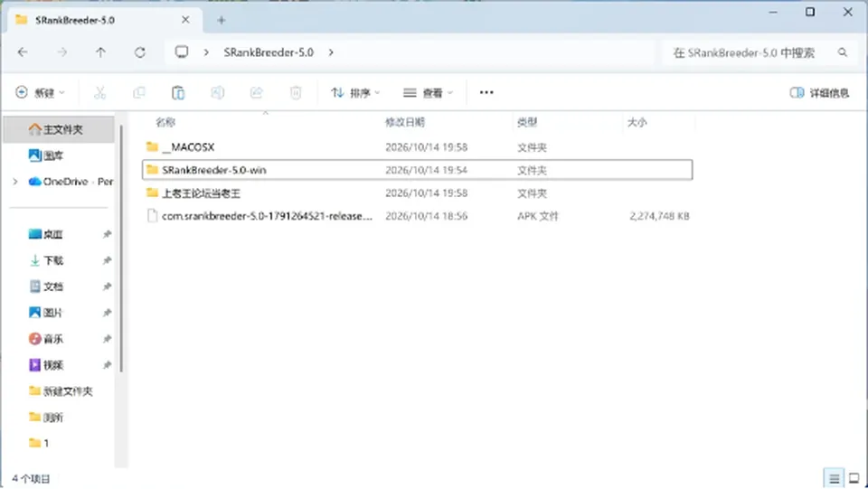Click the search magnifier icon

(843, 52)
